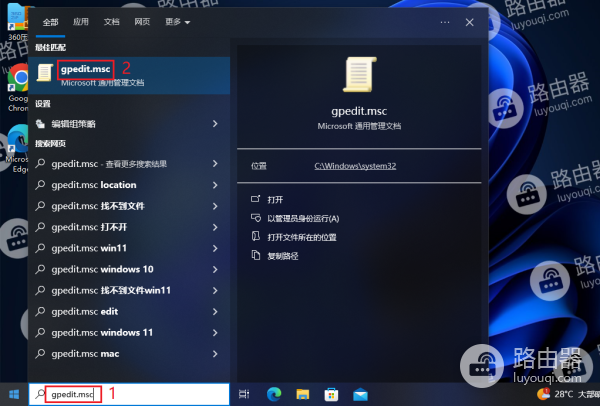Switch to the 全部 tab
Image resolution: width=600 pixels, height=406 pixels.
51,22
